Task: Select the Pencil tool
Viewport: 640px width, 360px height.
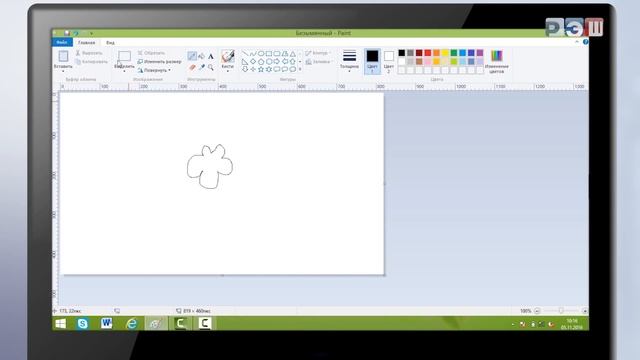Action: 192,56
